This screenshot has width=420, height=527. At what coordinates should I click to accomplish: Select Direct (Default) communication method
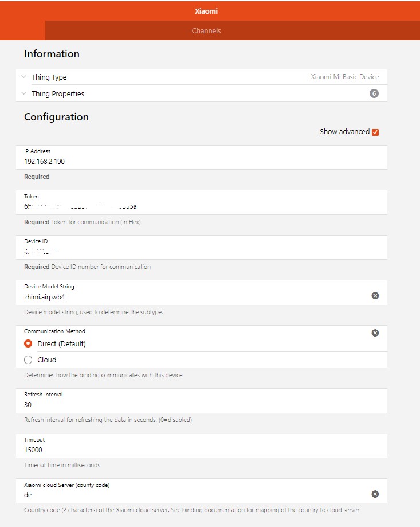(28, 343)
